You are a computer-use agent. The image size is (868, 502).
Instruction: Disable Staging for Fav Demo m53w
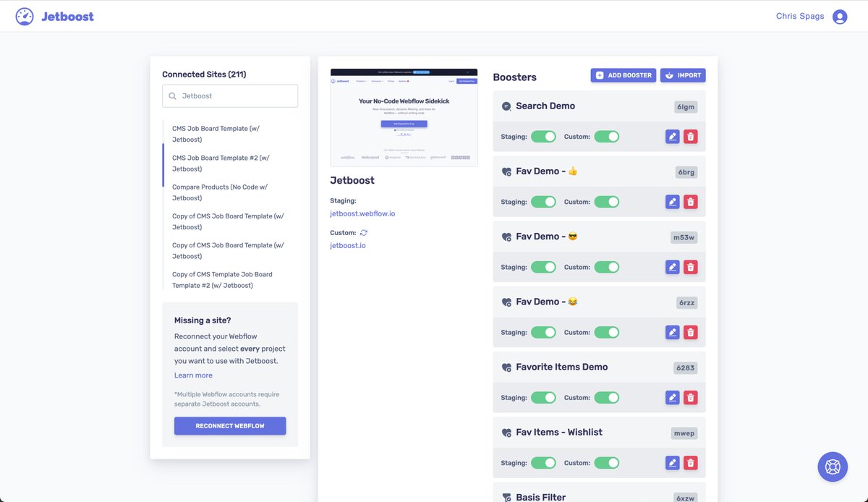coord(543,267)
